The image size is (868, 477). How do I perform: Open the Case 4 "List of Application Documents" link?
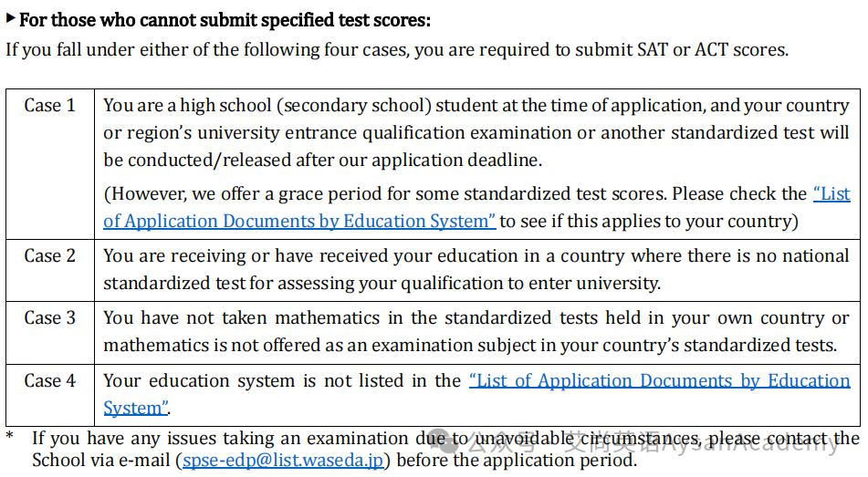coord(660,380)
